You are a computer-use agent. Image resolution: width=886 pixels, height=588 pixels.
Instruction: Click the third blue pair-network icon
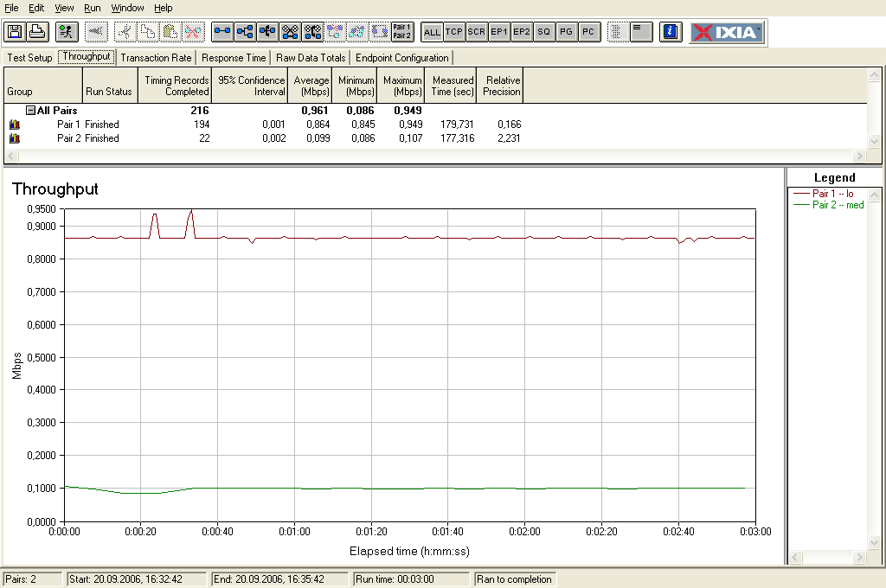pos(268,32)
